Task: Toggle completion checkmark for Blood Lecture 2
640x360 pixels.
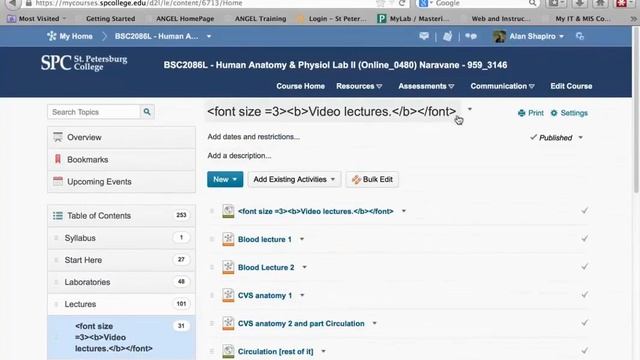Action: pyautogui.click(x=584, y=267)
